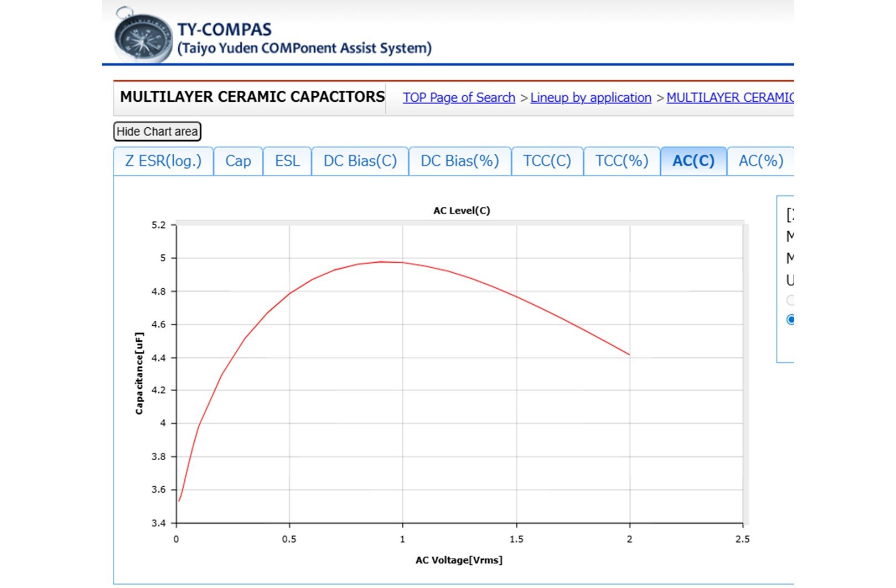Click the active AC(C) tab
Viewport: 896px width, 588px height.
pyautogui.click(x=693, y=161)
